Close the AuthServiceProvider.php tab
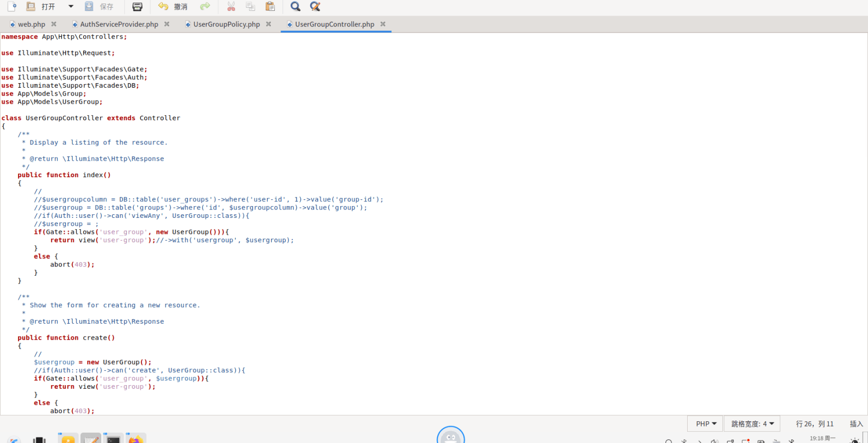Viewport: 868px width, 443px height. pos(167,24)
